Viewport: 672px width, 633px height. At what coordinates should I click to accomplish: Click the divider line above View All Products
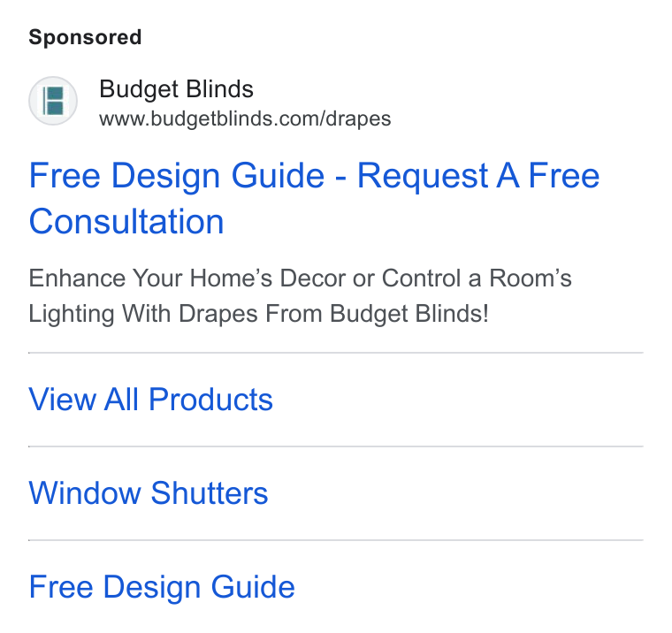(x=336, y=353)
